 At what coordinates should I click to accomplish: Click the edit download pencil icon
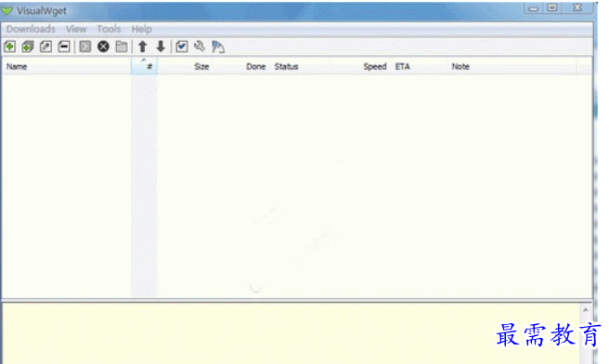pyautogui.click(x=45, y=46)
